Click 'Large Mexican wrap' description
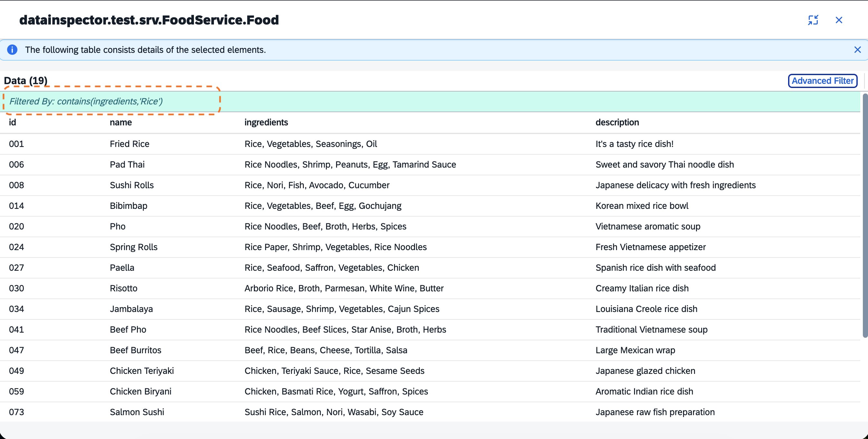868x439 pixels. click(635, 350)
